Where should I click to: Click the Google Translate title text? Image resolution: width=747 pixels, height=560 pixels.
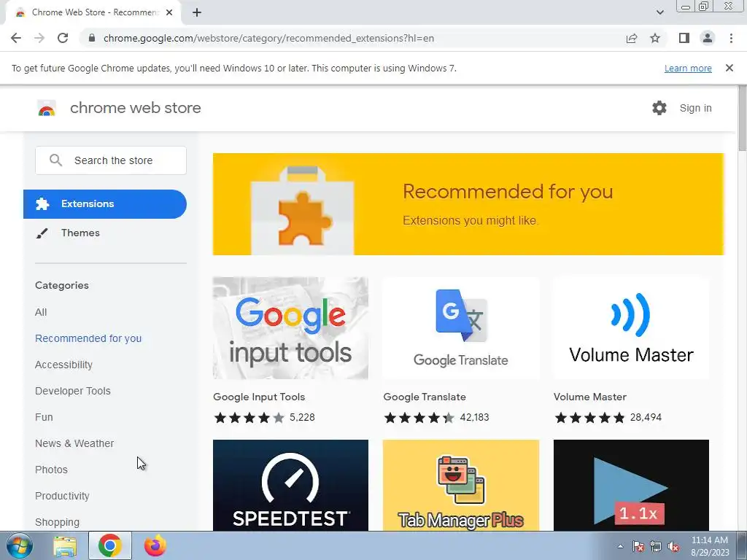coord(425,397)
